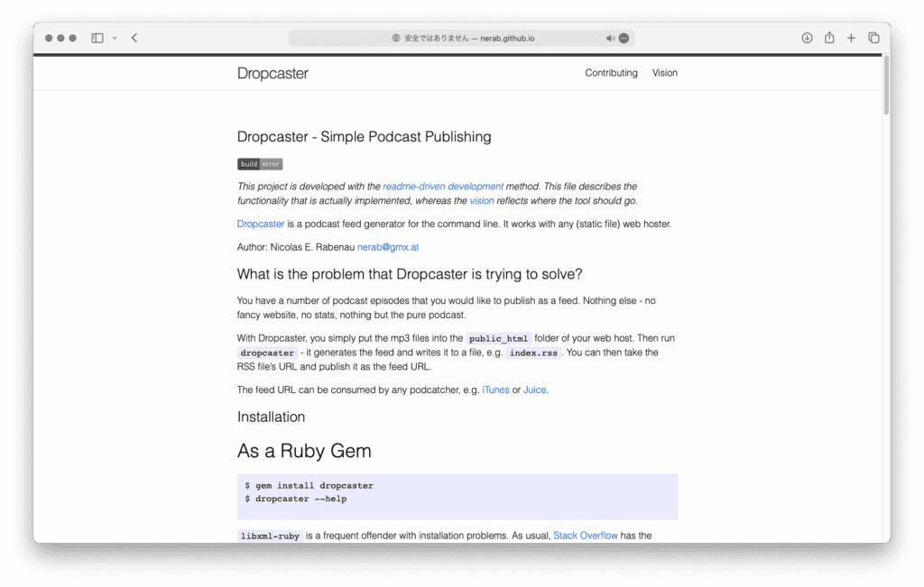Expand the tab group dropdown arrow
Image resolution: width=924 pixels, height=587 pixels.
[115, 38]
